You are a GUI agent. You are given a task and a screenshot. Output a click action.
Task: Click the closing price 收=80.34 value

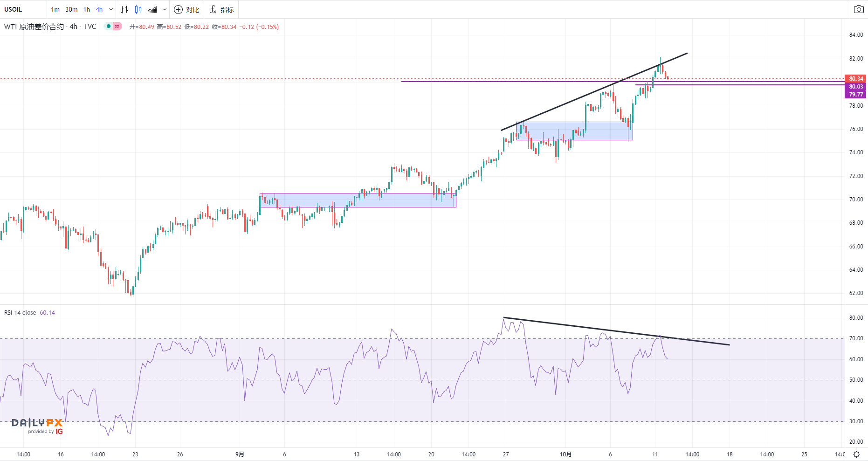(x=224, y=27)
